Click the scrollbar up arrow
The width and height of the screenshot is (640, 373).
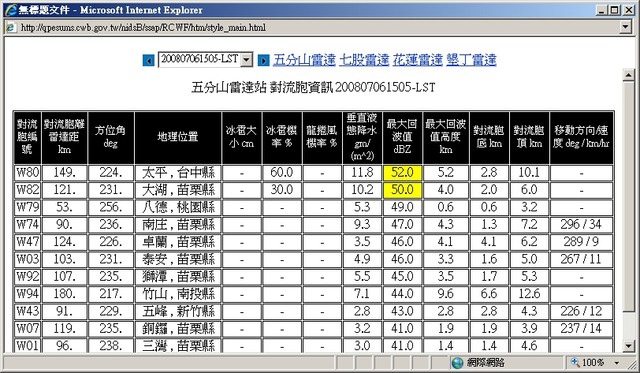(629, 75)
